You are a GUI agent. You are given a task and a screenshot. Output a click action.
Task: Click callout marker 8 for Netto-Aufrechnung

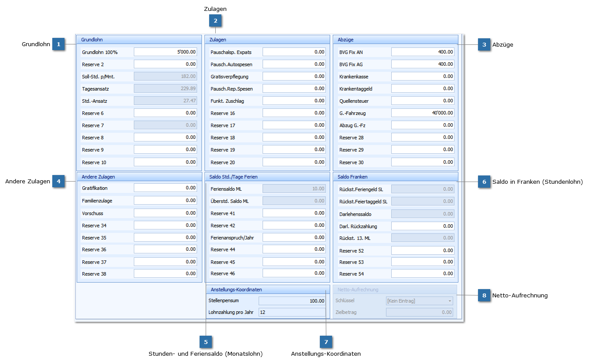coord(484,295)
